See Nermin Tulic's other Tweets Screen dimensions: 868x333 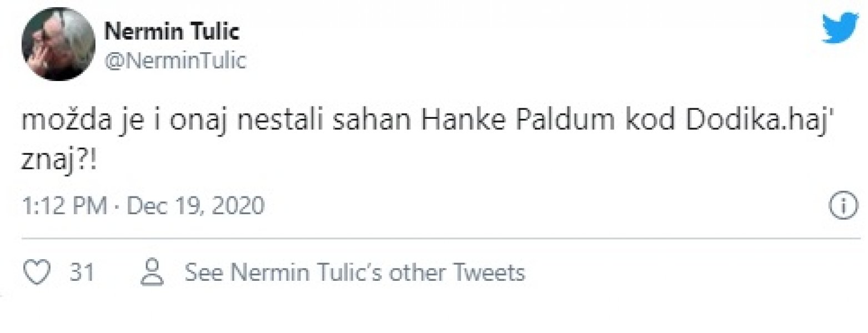coord(354,273)
